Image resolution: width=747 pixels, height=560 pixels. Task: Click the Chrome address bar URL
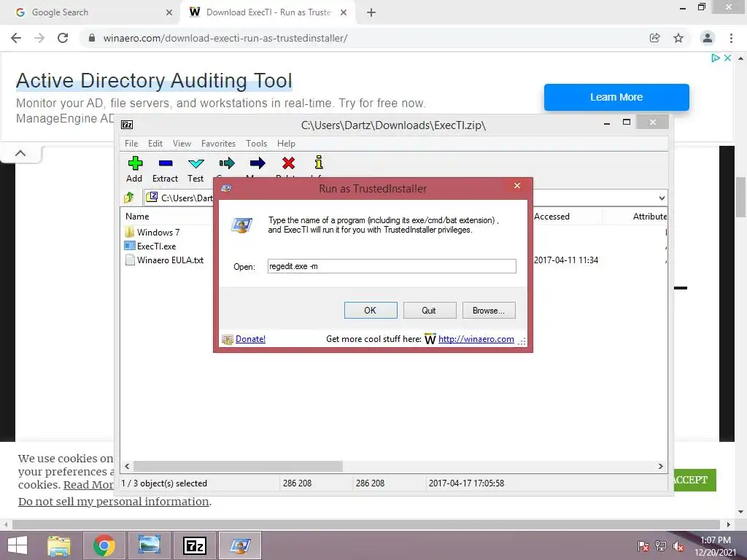point(225,38)
